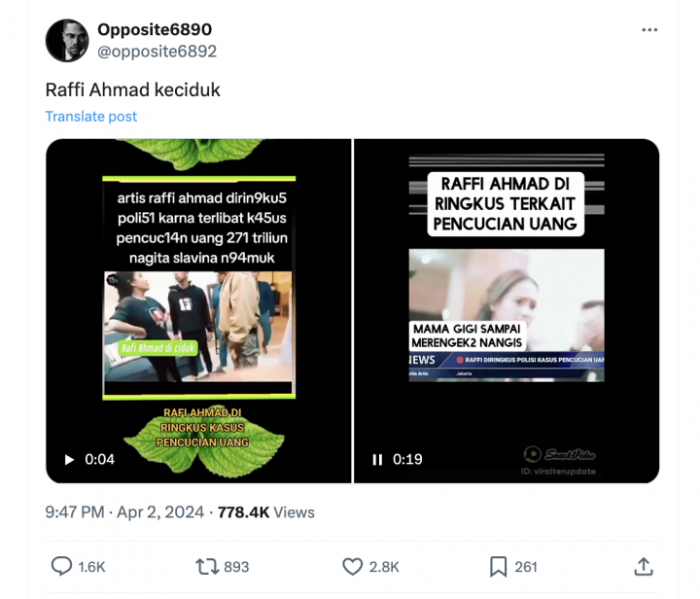
Task: Click the Translate post link
Action: click(x=91, y=117)
